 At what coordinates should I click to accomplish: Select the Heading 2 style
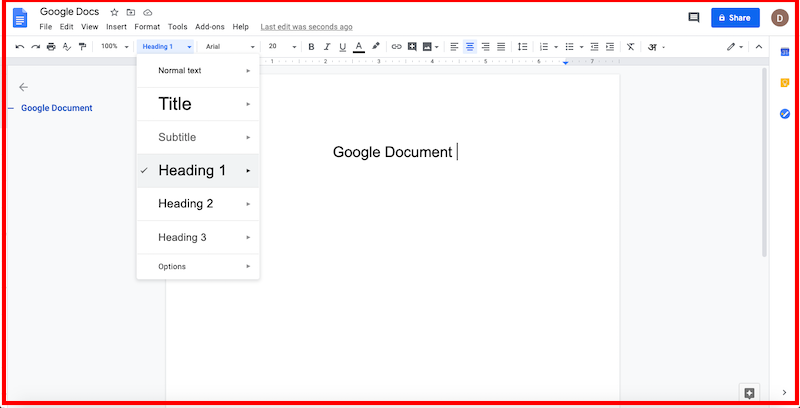point(198,204)
